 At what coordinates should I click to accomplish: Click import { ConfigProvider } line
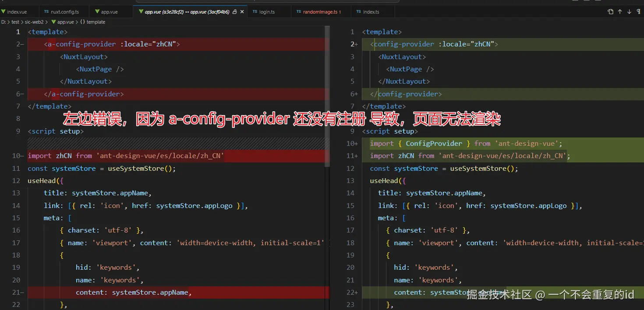tap(466, 143)
